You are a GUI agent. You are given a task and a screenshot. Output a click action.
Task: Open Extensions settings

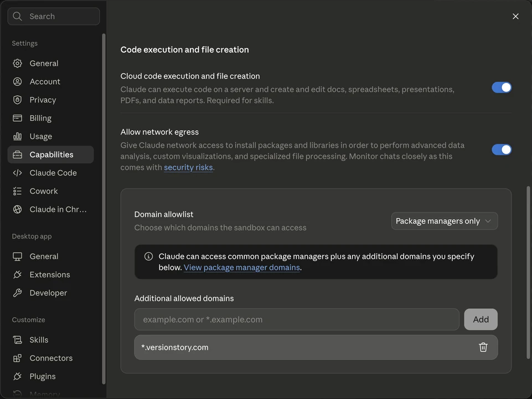50,275
